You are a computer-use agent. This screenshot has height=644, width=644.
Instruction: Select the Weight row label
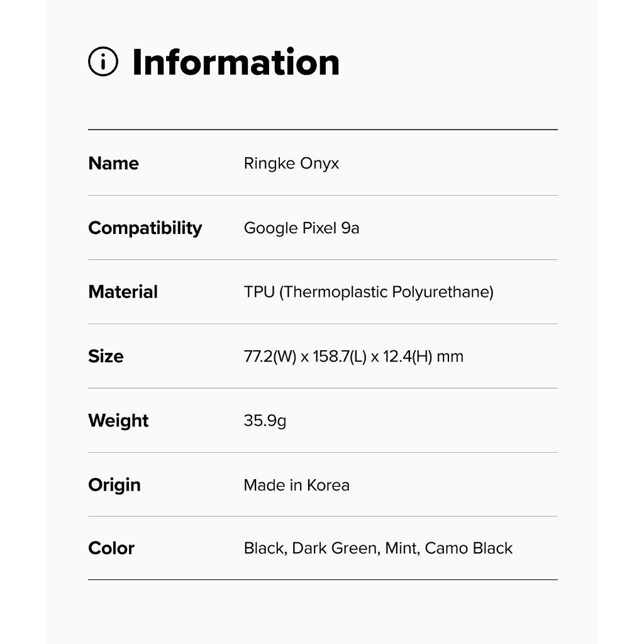[x=118, y=420]
